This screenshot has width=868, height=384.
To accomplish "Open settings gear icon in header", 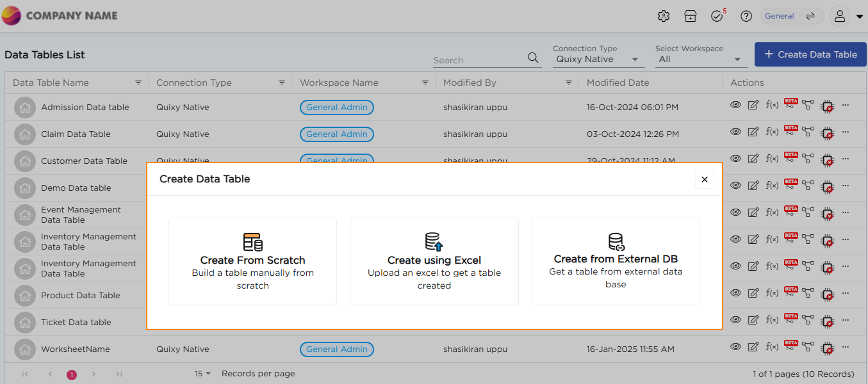I will 664,16.
